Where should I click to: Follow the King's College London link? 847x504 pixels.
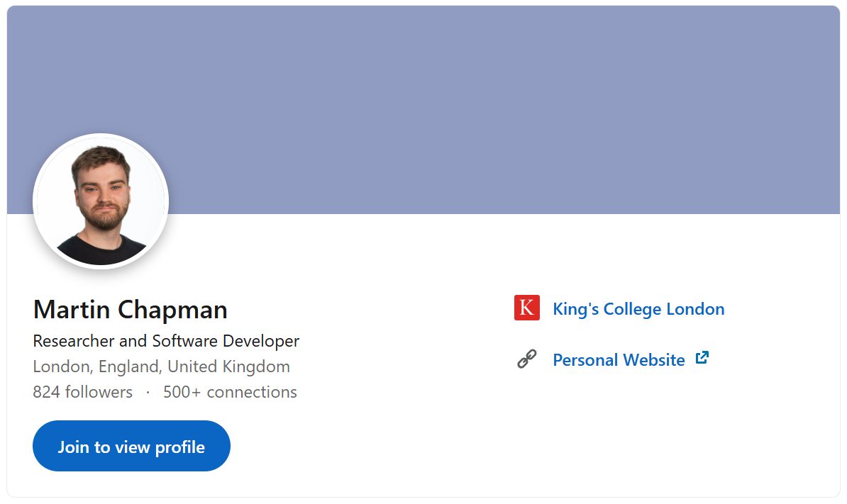(638, 308)
